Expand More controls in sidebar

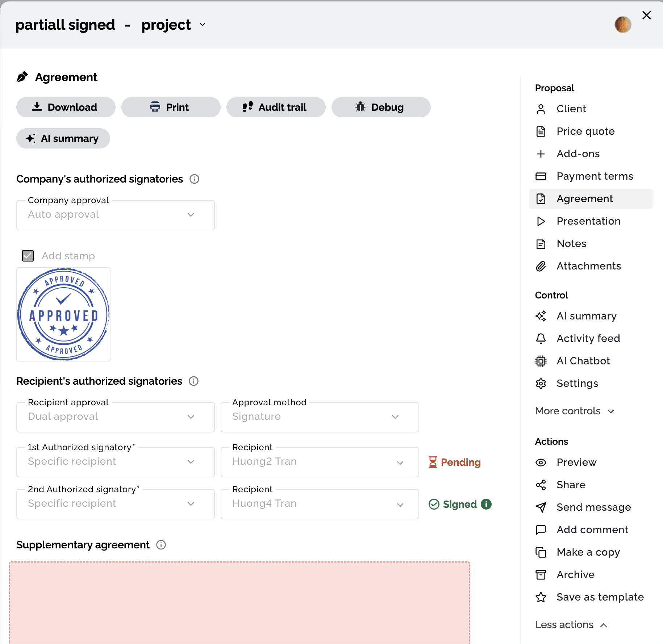(x=575, y=411)
